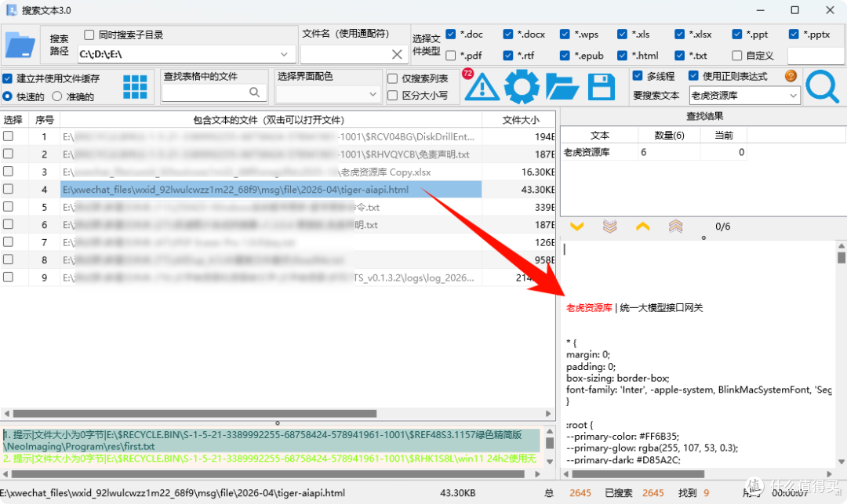
Task: Uncheck the *.html file type
Action: [622, 56]
